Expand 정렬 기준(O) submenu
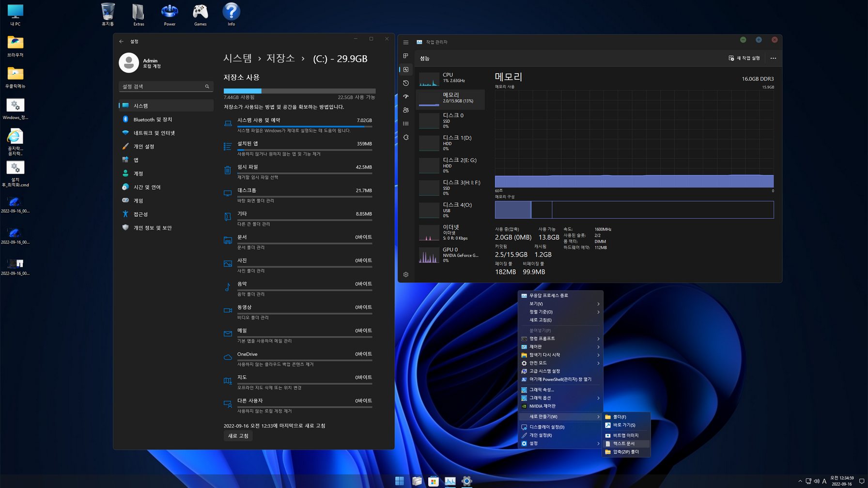Viewport: 868px width, 488px height. click(560, 312)
